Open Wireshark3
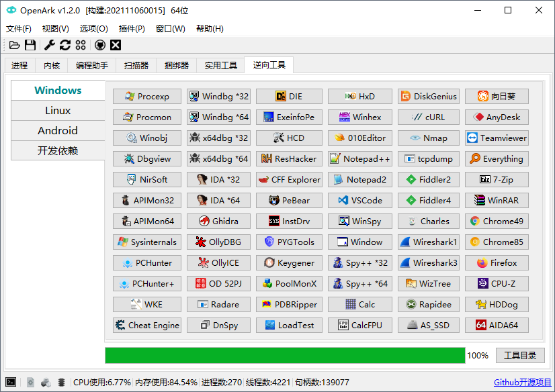Image resolution: width=555 pixels, height=392 pixels. (429, 263)
